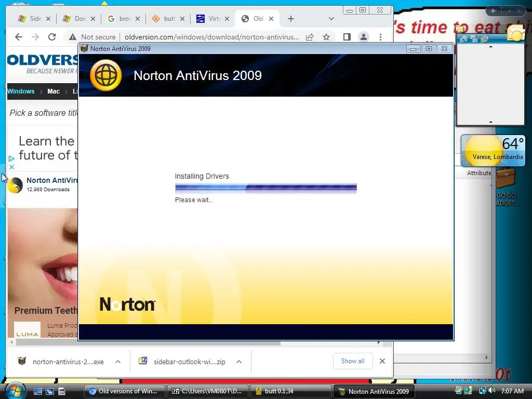This screenshot has width=532, height=399.
Task: Bookmark this page with the star icon
Action: click(x=326, y=37)
